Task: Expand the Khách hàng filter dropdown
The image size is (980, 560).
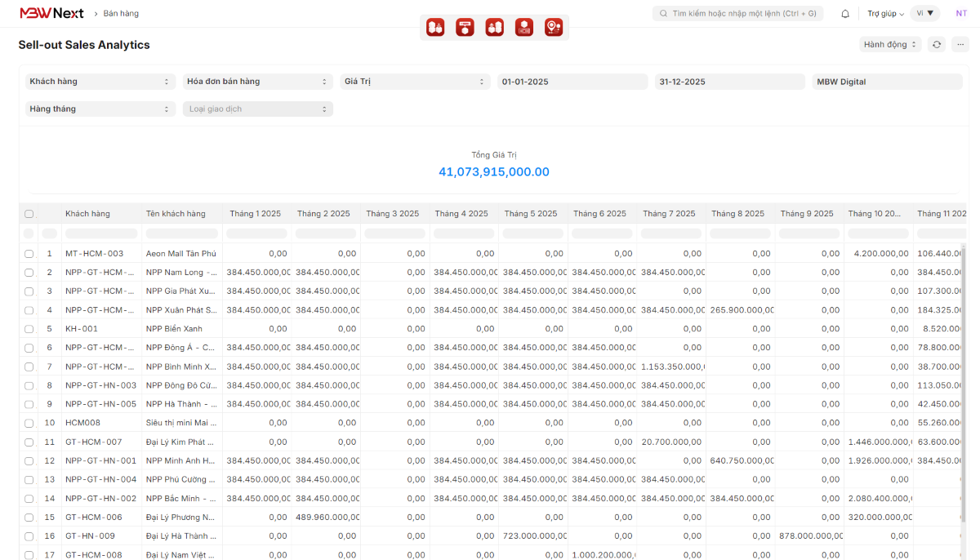Action: 100,82
